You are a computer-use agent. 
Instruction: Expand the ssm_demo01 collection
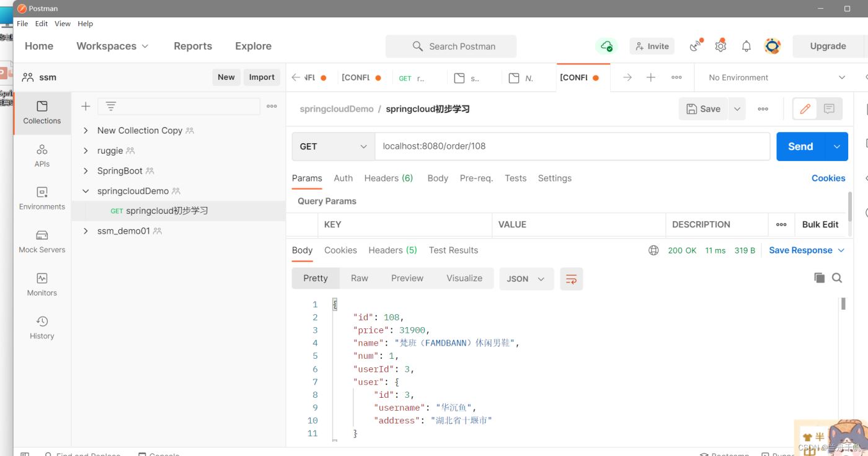point(86,231)
